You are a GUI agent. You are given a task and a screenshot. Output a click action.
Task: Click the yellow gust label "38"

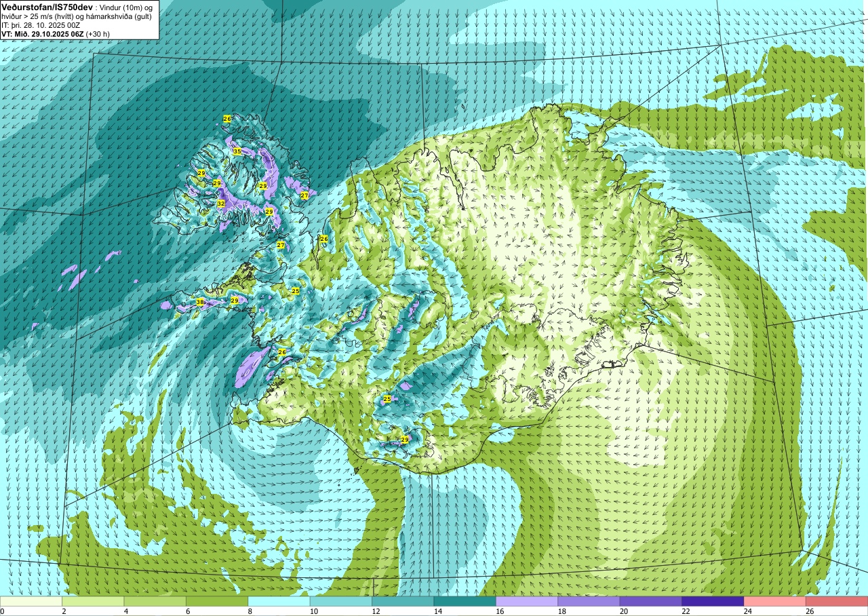200,302
